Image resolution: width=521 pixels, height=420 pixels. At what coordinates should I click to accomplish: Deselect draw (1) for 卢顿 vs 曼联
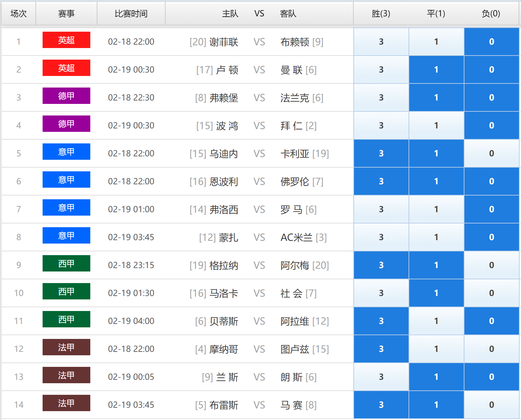[436, 69]
